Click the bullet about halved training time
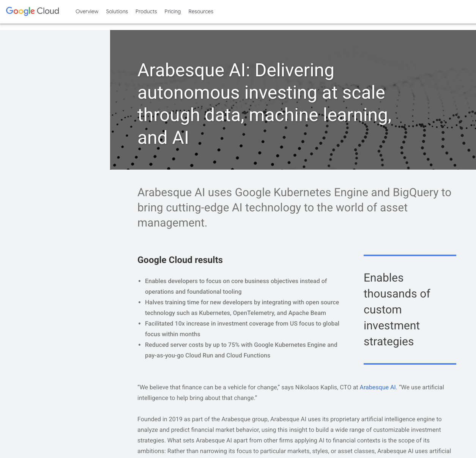Viewport: 476px width, 458px height. coord(242,307)
